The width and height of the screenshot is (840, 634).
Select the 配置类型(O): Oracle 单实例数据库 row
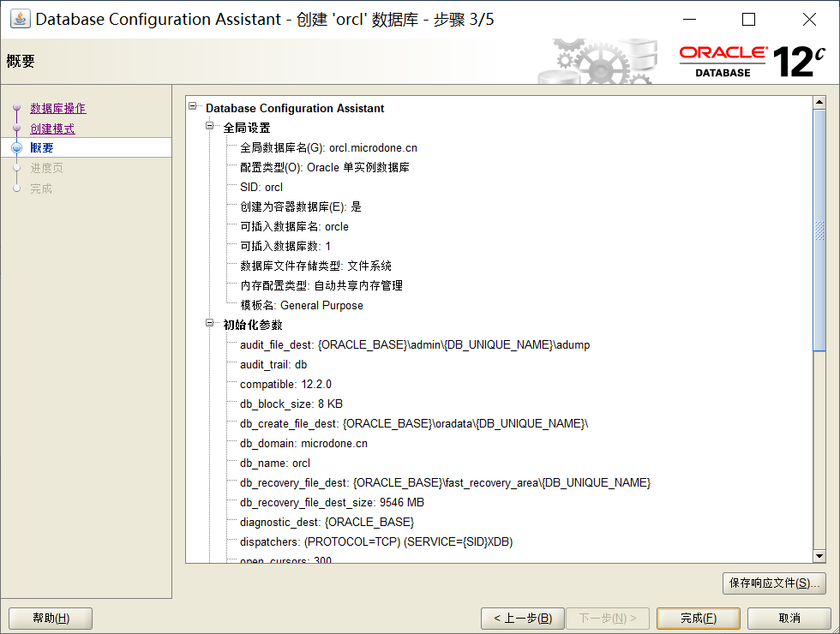coord(325,168)
